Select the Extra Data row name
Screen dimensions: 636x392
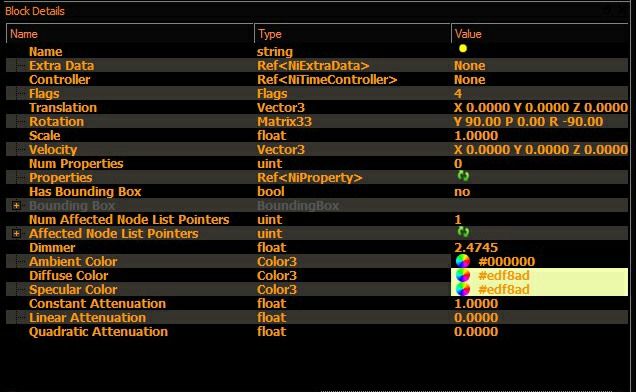click(x=61, y=66)
